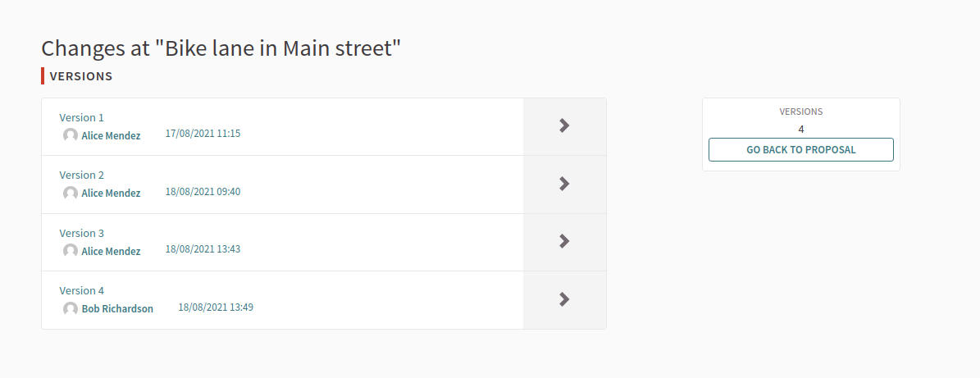Click the 18/08/2021 09:40 timestamp
980x378 pixels.
[203, 191]
